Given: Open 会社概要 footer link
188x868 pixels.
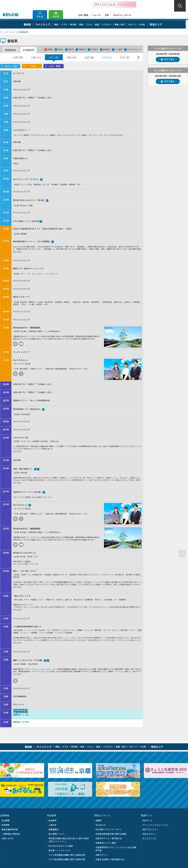Looking at the screenshot, I should tap(5, 821).
